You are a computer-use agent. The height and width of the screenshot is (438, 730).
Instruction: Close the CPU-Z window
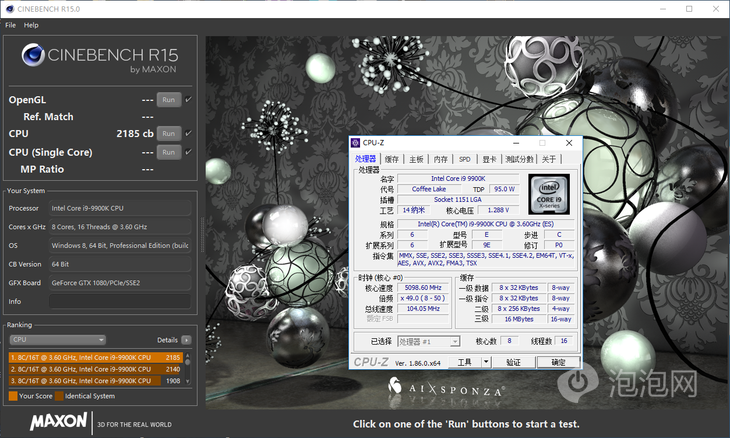pyautogui.click(x=569, y=143)
